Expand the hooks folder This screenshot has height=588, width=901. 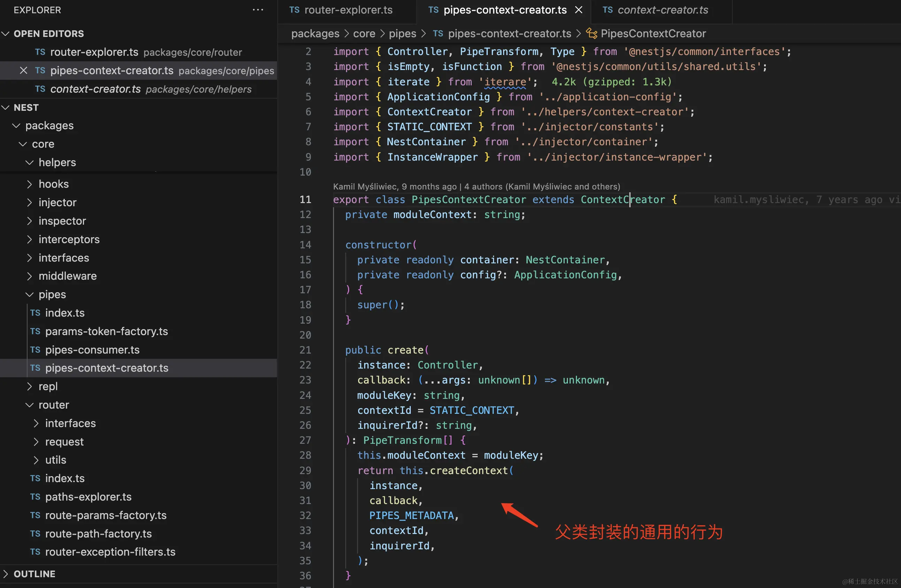pos(30,184)
